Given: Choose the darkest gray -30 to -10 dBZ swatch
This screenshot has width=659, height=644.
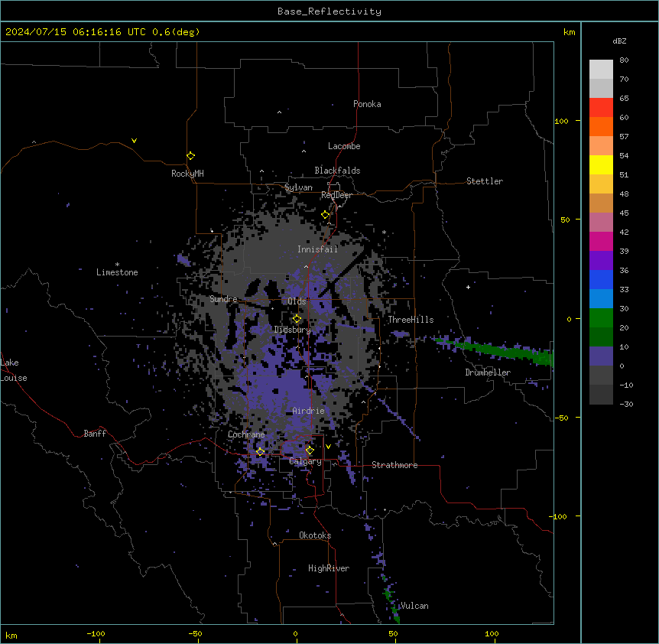Looking at the screenshot, I should pyautogui.click(x=601, y=395).
